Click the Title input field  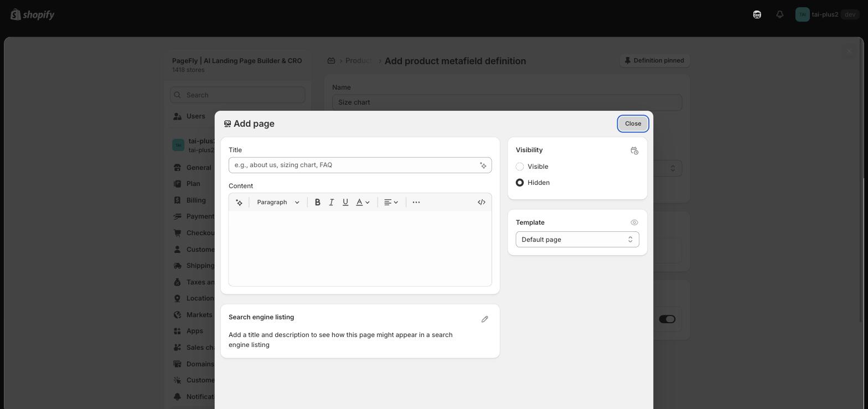click(360, 165)
